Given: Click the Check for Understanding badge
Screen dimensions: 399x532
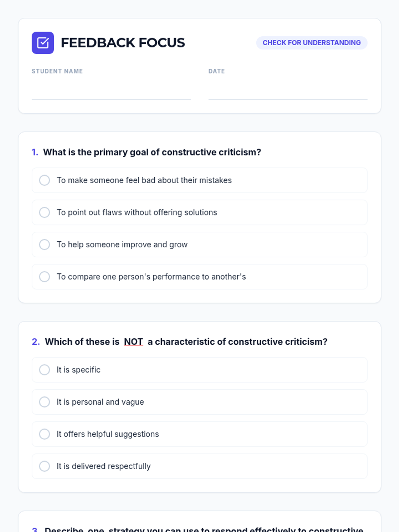Looking at the screenshot, I should tap(312, 43).
